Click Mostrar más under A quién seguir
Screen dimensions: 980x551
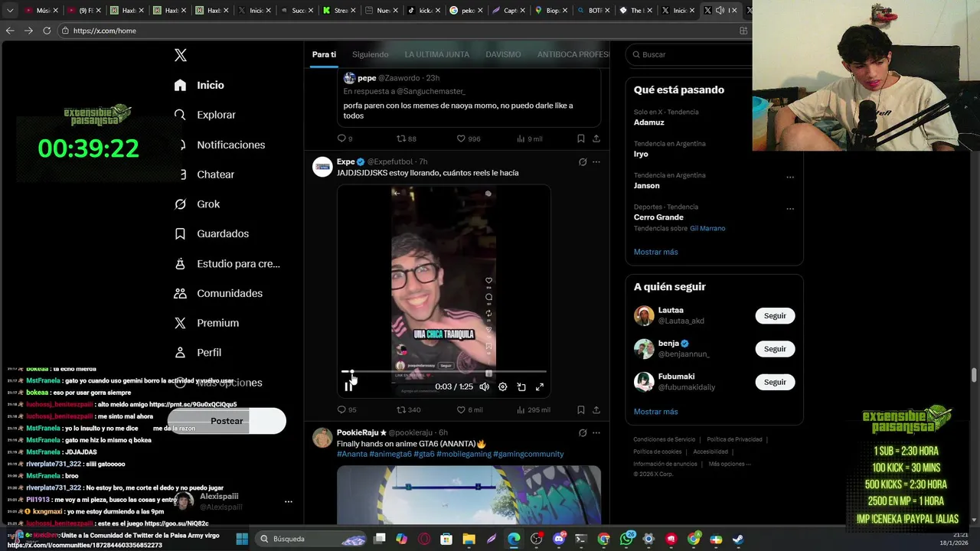pyautogui.click(x=655, y=412)
